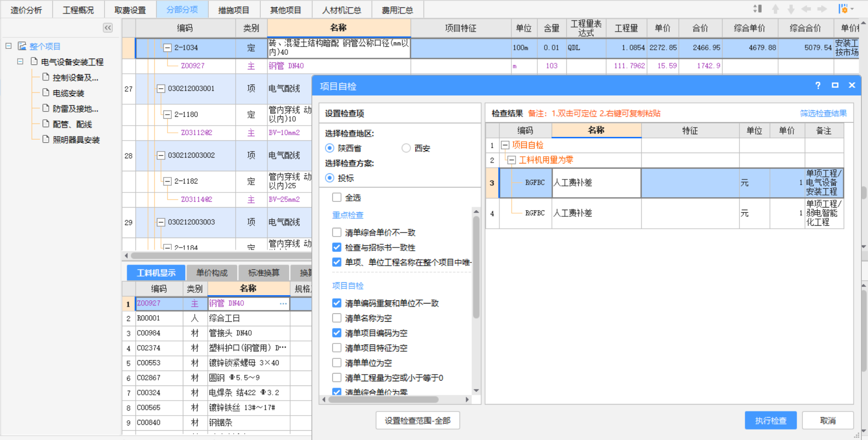Image resolution: width=868 pixels, height=440 pixels.
Task: Click the 整个项目 project icon in tree
Action: (22, 46)
